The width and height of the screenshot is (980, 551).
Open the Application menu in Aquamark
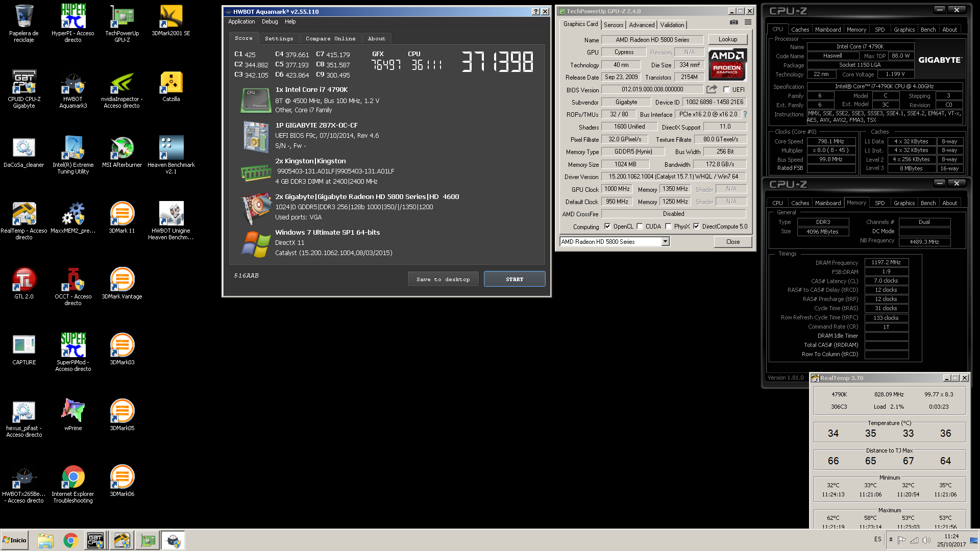(x=241, y=21)
